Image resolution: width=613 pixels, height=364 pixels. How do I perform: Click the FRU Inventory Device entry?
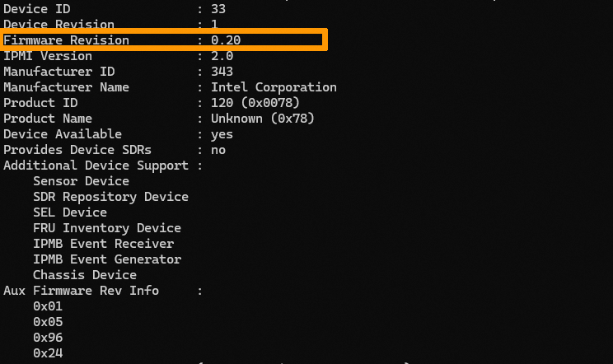(x=107, y=228)
